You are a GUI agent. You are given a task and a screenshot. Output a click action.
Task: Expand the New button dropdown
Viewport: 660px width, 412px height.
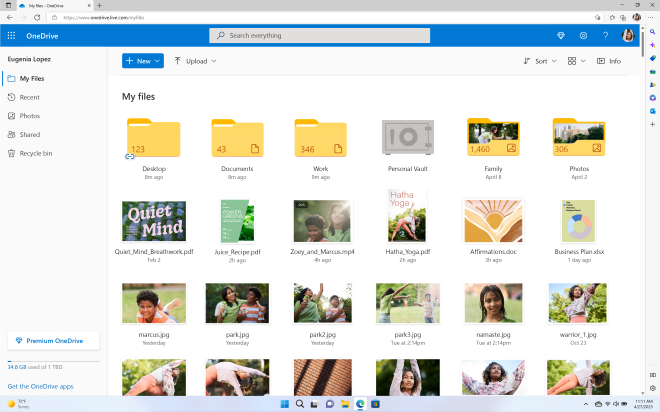click(157, 61)
